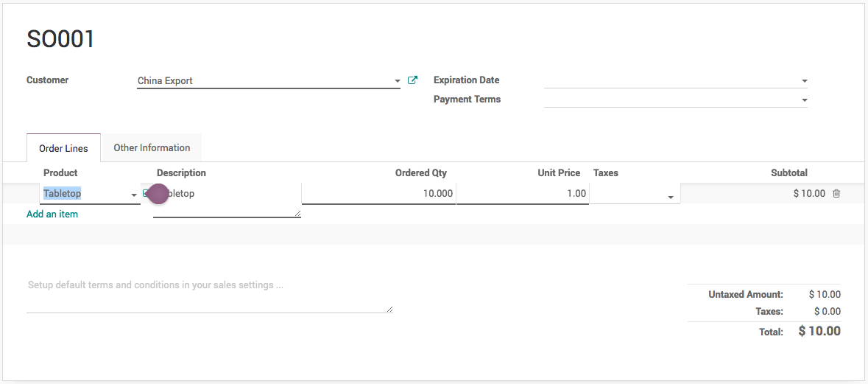The width and height of the screenshot is (868, 384).
Task: Expand the Taxes dropdown in order line
Action: click(670, 198)
